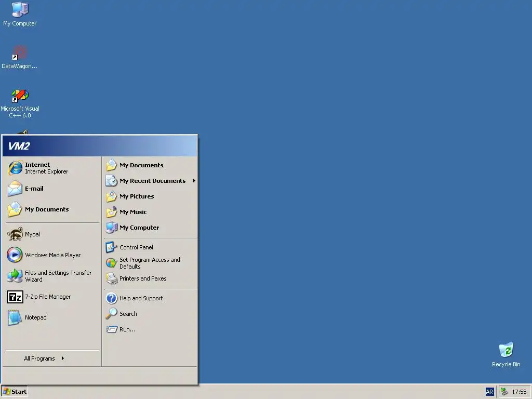Click the VM2 user name header
Viewport: 532px width, 399px height.
(19, 146)
